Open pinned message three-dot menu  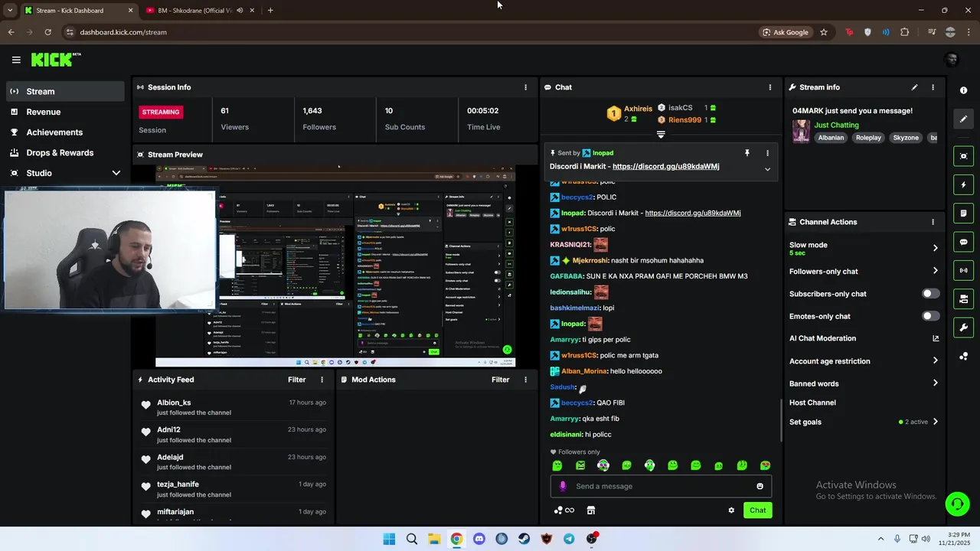coord(767,153)
